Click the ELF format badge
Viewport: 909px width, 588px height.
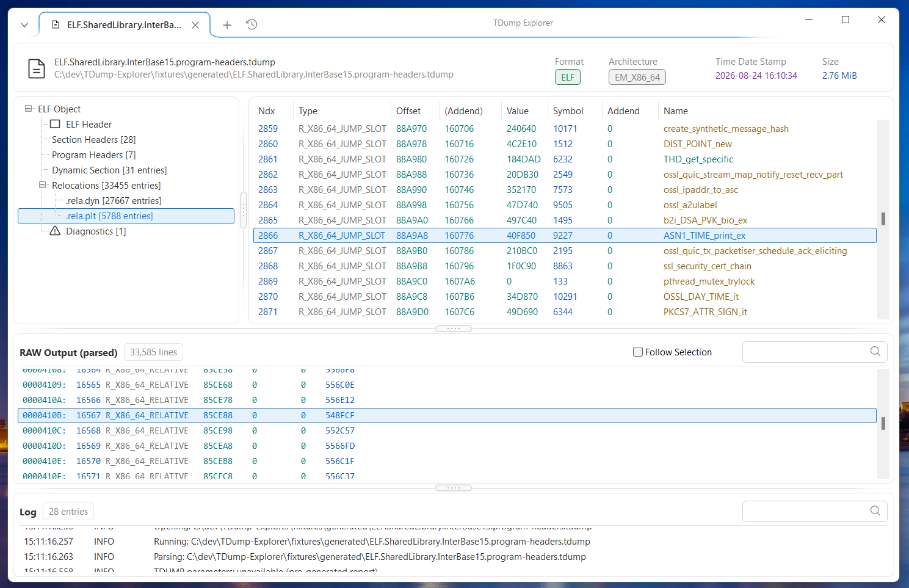568,78
